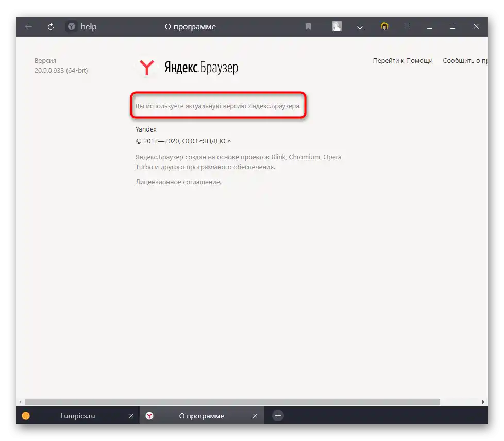Click the orange Lumpics.ru tab favicon
Viewport: 504px width, 441px height.
[26, 416]
